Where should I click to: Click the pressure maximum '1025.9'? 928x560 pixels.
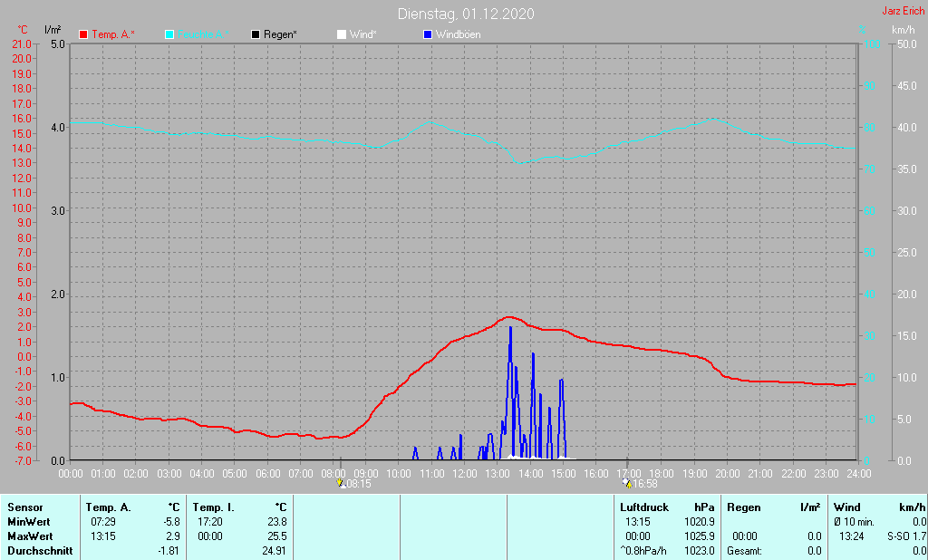click(700, 536)
